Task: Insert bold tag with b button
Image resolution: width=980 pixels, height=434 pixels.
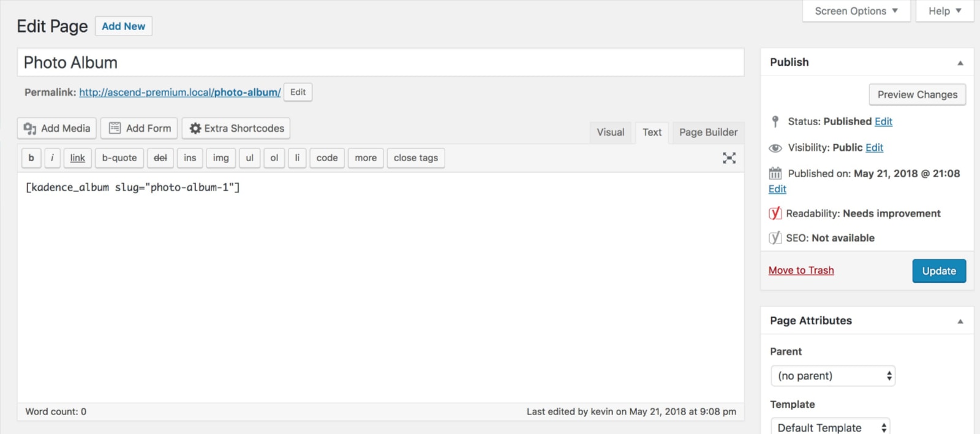Action: [31, 158]
